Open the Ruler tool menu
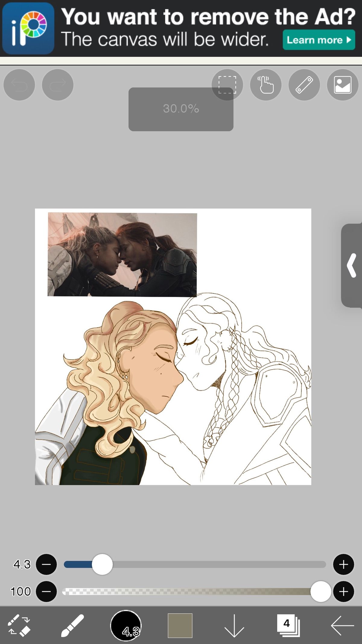Image resolution: width=362 pixels, height=644 pixels. click(304, 85)
